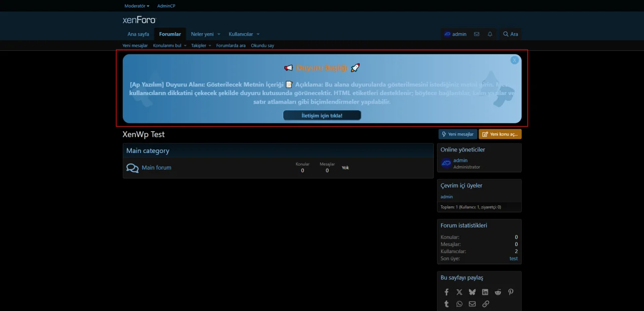This screenshot has width=644, height=311.
Task: Select the Pinterest share icon
Action: point(511,292)
